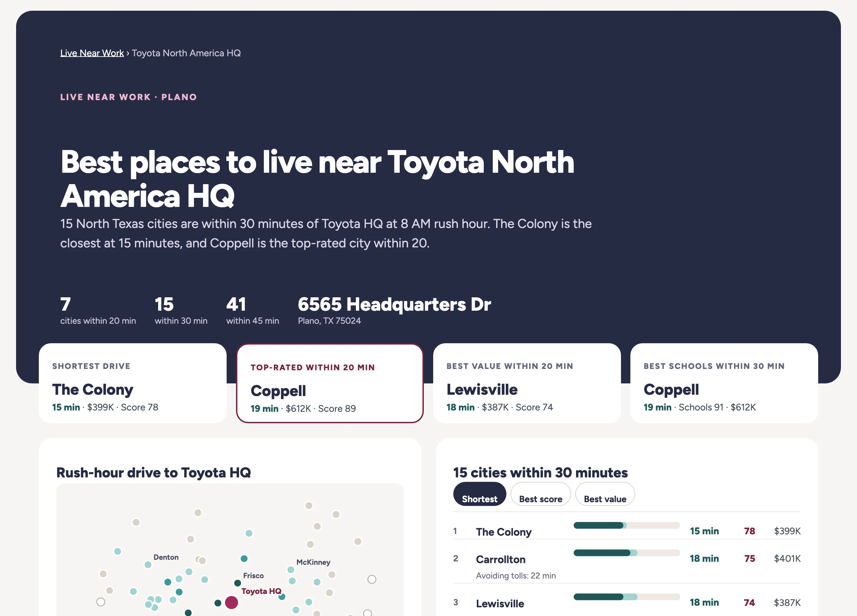Viewport: 857px width, 616px height.
Task: Switch to the Best score tab
Action: click(540, 494)
